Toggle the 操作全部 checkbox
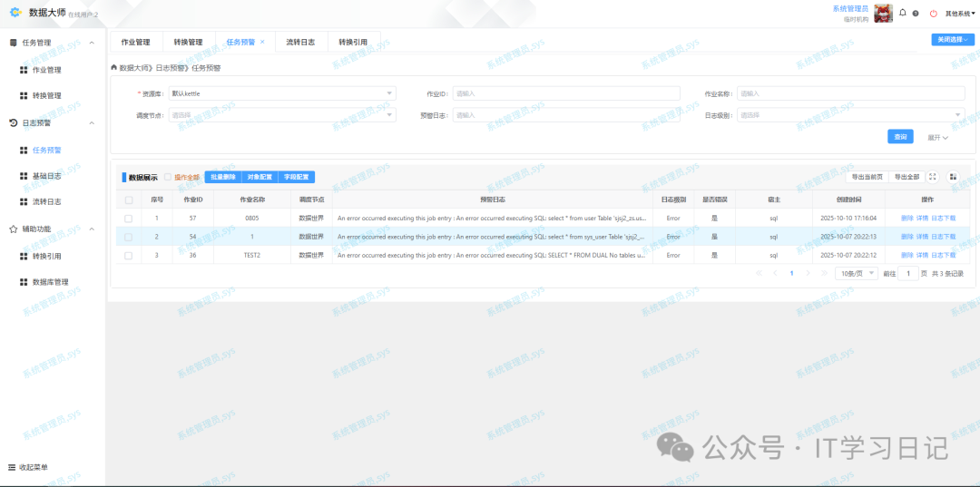Screen dimensions: 980x487 click(x=168, y=177)
